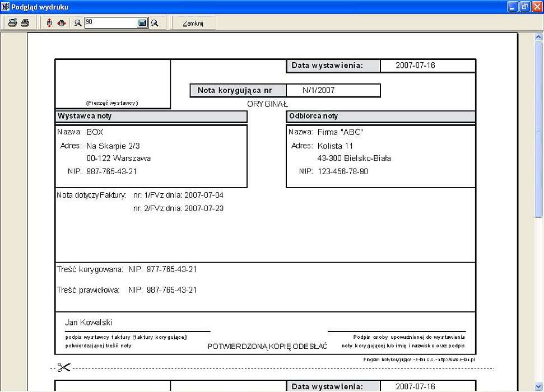Zoom out with the magnifier left of the zoom field
This screenshot has width=544, height=392.
pos(78,23)
